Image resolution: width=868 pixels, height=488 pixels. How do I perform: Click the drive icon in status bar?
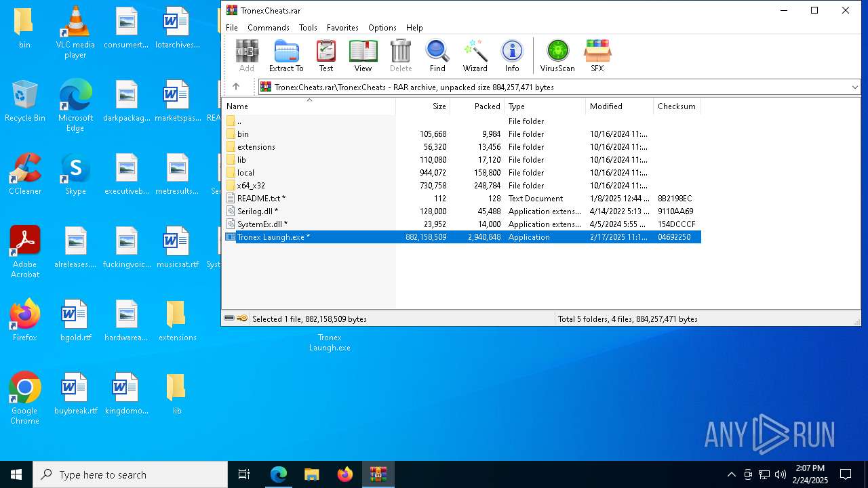pos(229,319)
